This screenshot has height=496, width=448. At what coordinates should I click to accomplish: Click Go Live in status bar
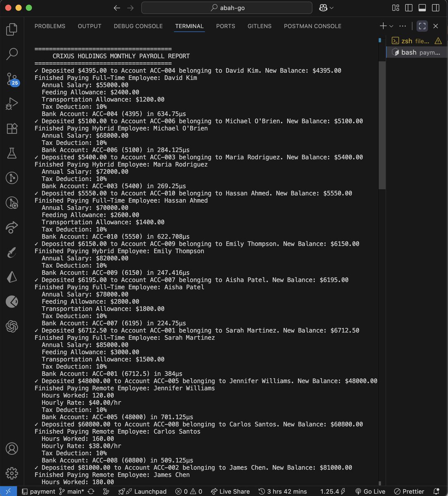click(x=370, y=491)
